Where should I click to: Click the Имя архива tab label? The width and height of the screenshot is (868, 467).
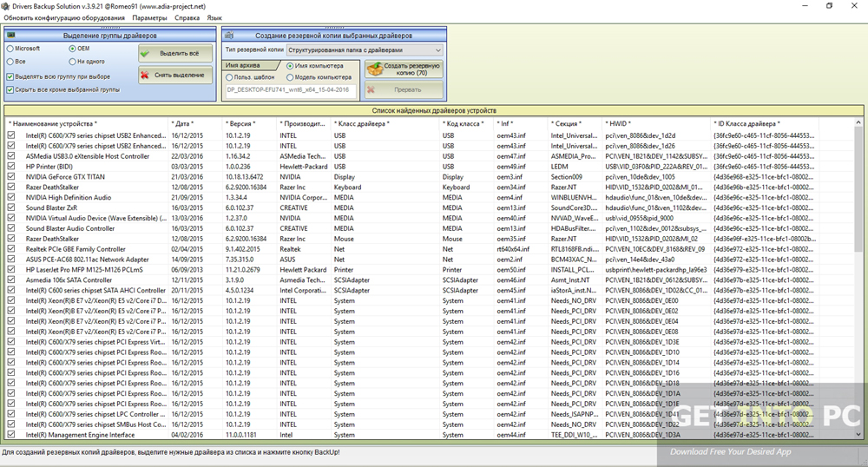(x=242, y=65)
